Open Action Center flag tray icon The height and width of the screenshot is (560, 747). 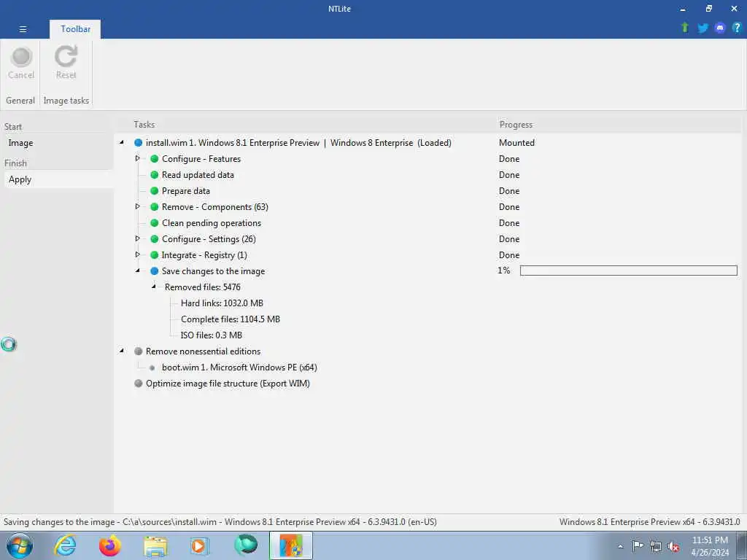pos(638,545)
